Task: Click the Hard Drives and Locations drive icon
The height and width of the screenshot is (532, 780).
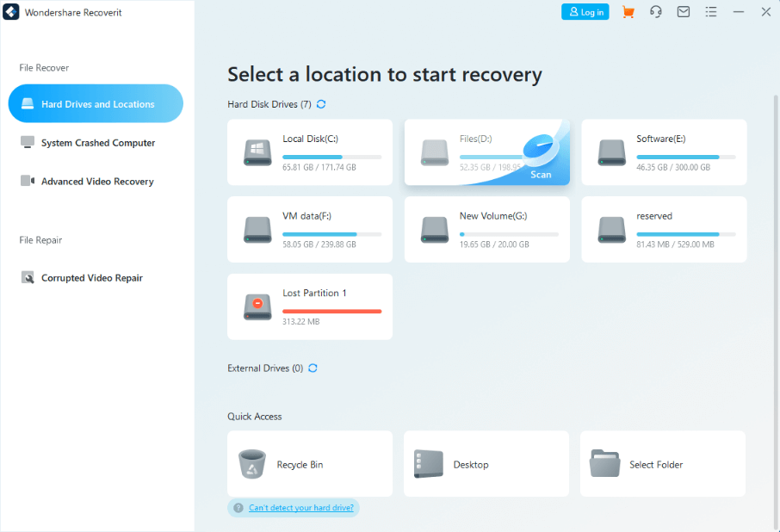Action: (28, 103)
